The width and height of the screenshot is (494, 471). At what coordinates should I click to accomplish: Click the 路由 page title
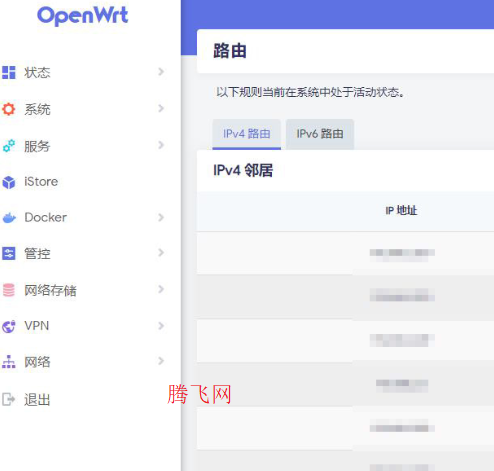tap(230, 51)
